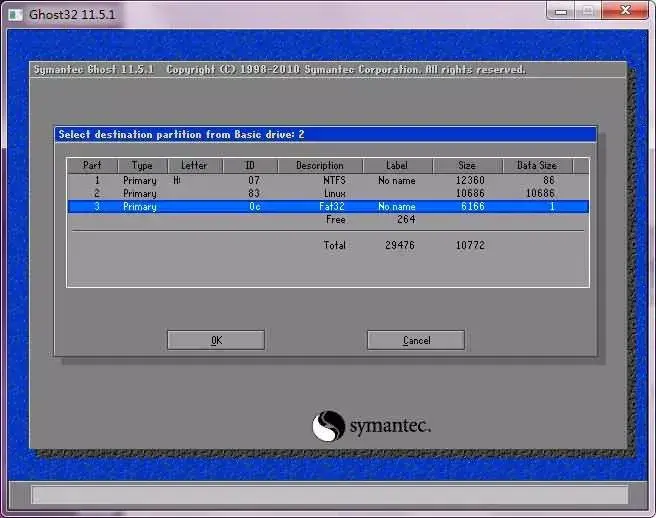
Task: Click the bottom status bar field
Action: (x=330, y=495)
